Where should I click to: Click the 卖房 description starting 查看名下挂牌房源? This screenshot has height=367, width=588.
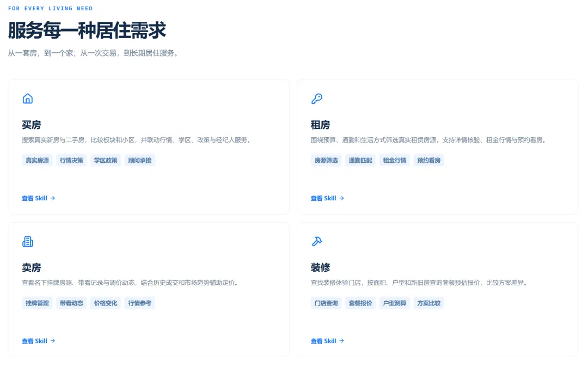130,283
